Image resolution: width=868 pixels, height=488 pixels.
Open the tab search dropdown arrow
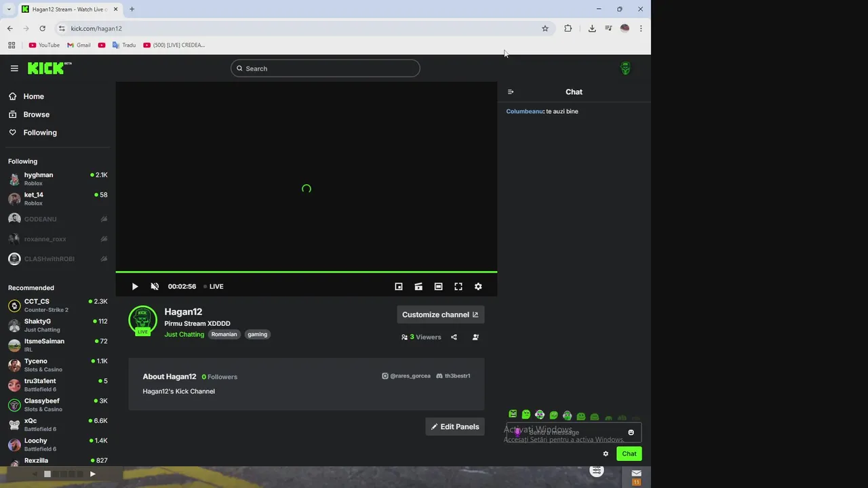9,9
